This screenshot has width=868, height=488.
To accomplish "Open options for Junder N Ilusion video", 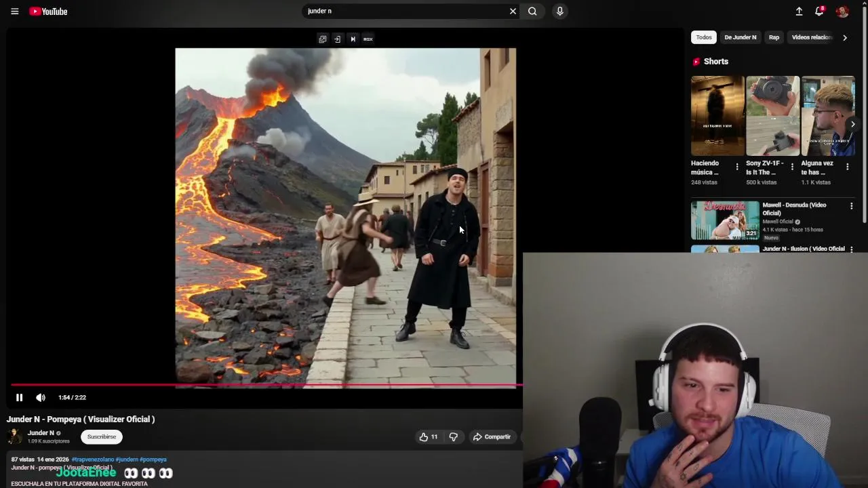I will 852,249.
